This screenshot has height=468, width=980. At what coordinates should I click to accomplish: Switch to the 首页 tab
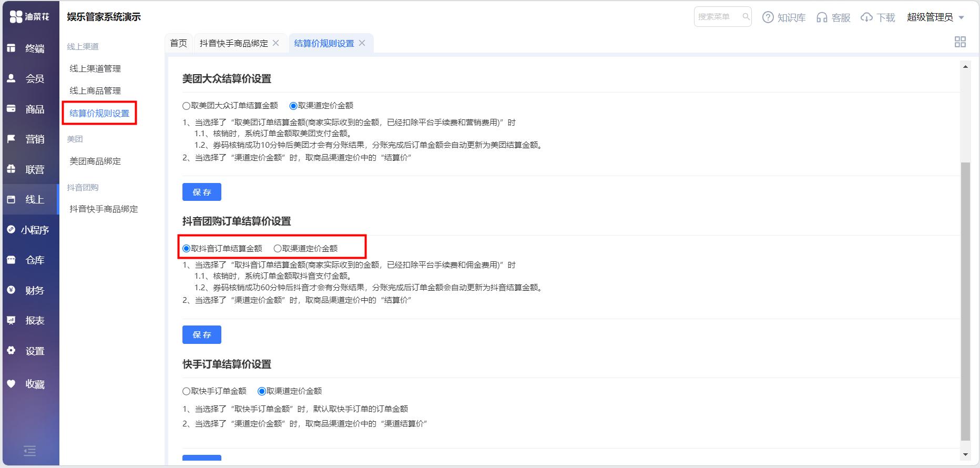point(179,43)
